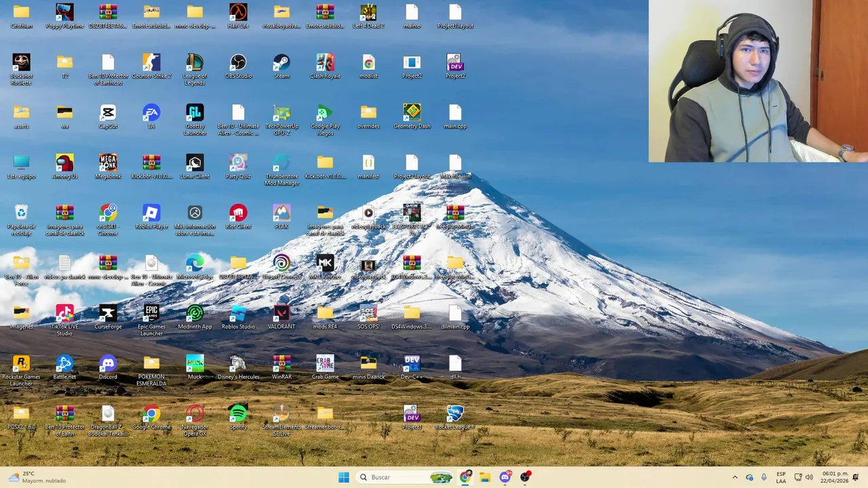Open Disney's Hercules shortcut
Screen dimensions: 868x488
tap(238, 367)
